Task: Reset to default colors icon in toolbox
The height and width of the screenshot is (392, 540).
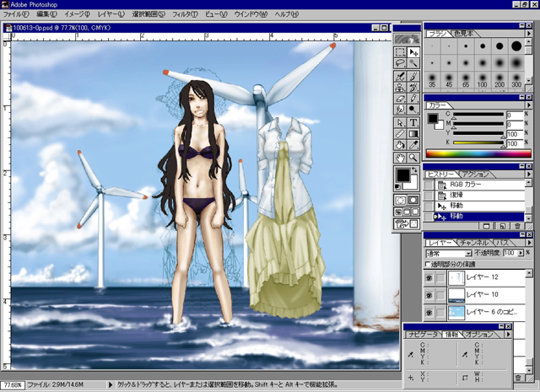Action: tap(398, 187)
